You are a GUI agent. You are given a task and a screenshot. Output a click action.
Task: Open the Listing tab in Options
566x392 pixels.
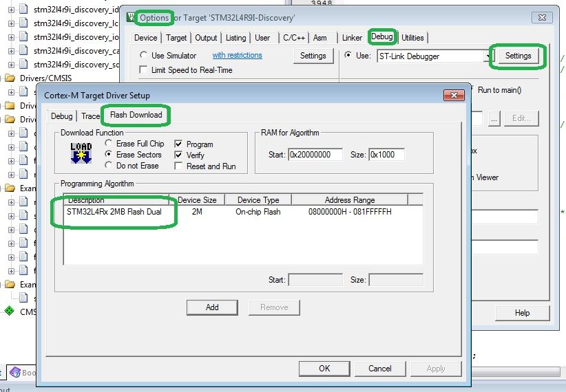click(x=235, y=38)
